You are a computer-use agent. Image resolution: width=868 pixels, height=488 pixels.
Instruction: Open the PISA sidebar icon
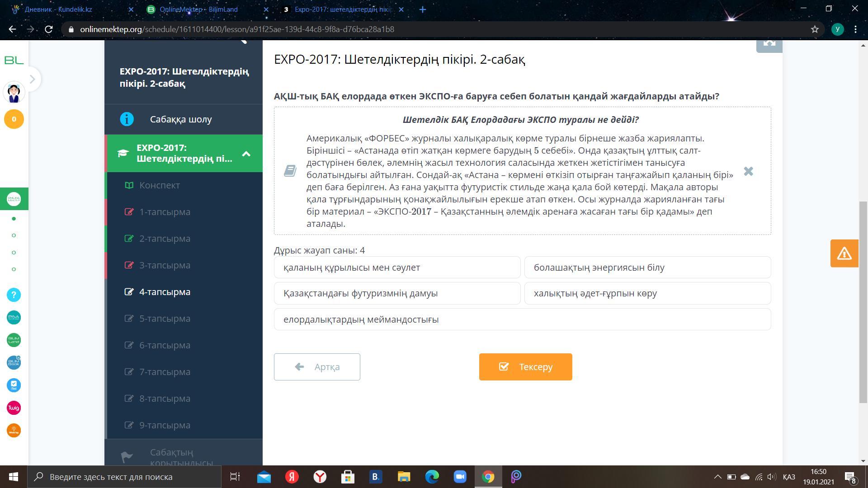[14, 318]
